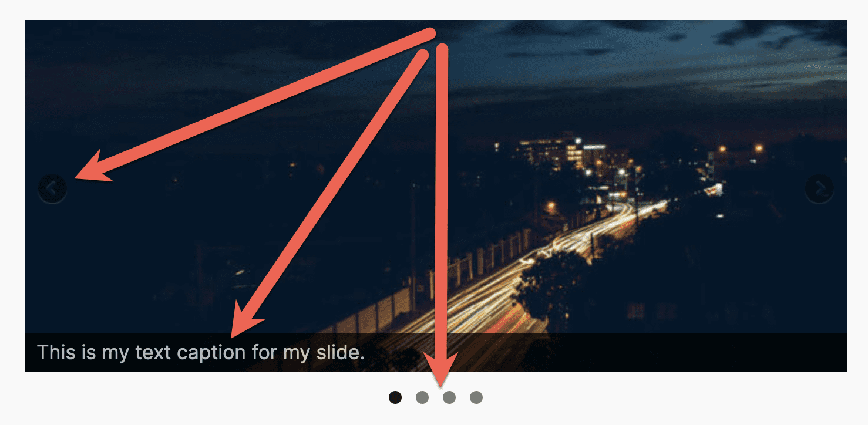The image size is (868, 425).
Task: Select the first pagination dot
Action: coord(395,397)
